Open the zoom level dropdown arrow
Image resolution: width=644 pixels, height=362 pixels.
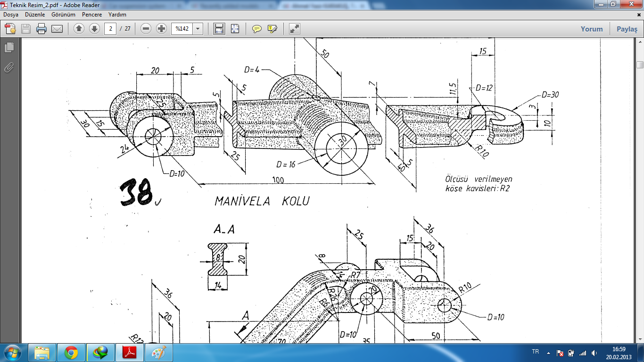pos(198,29)
